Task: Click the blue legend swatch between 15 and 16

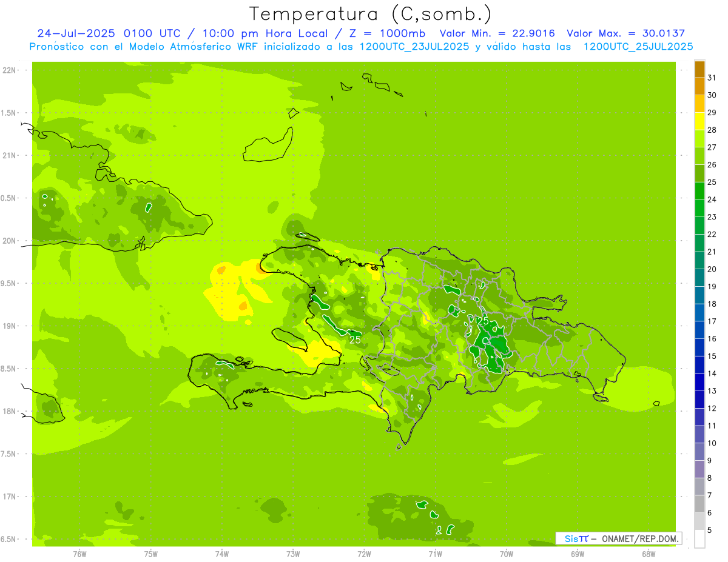Action: click(x=699, y=347)
